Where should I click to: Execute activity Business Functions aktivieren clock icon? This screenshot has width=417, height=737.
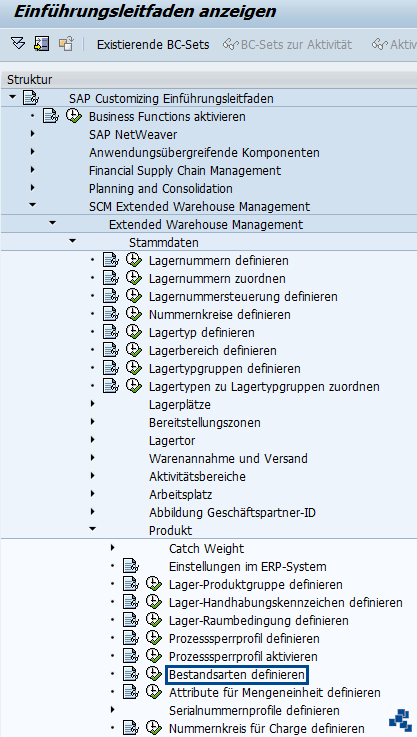coord(74,116)
